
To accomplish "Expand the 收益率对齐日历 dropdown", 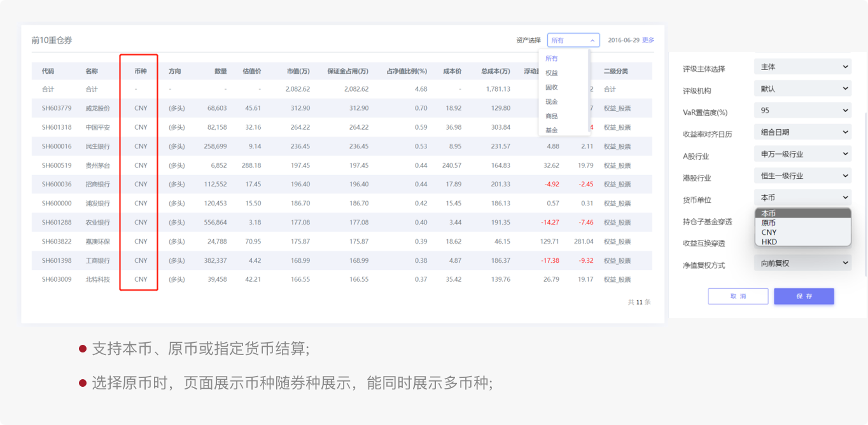I will tap(802, 132).
